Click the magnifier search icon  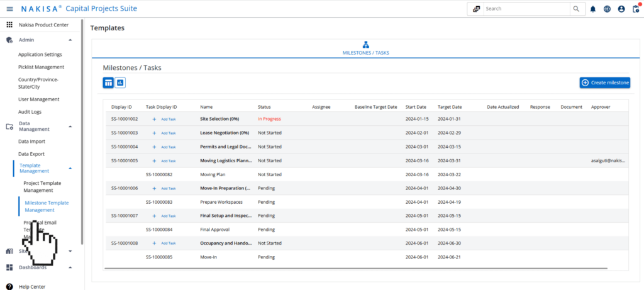click(576, 9)
